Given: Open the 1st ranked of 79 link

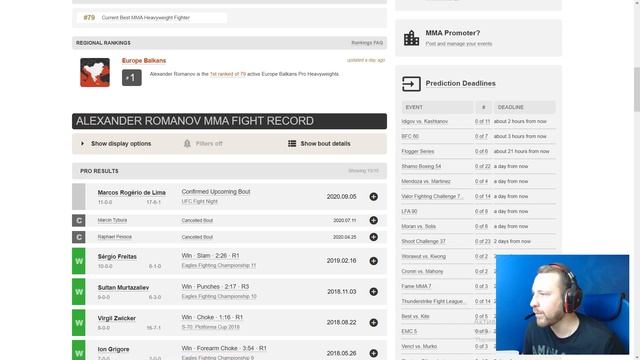Looking at the screenshot, I should (228, 74).
